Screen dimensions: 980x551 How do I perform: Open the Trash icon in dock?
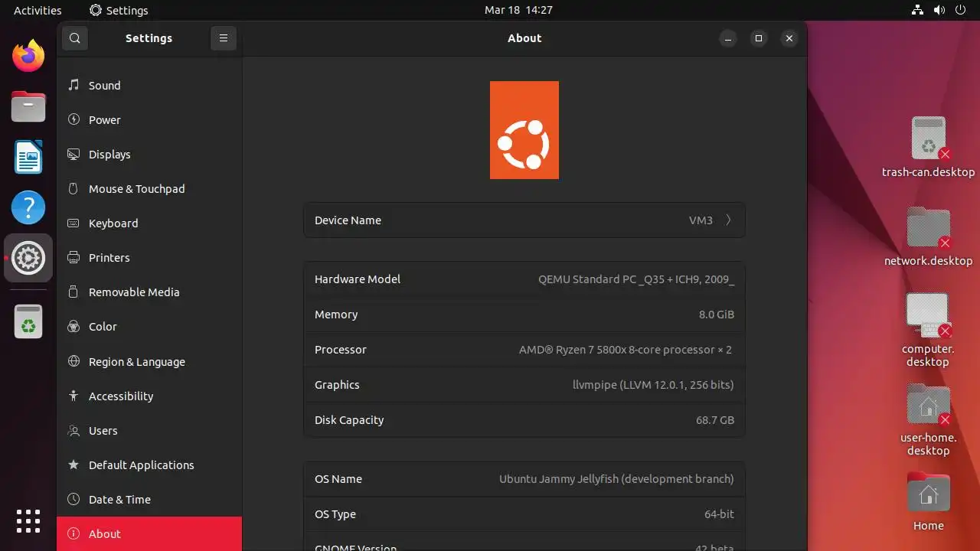point(28,321)
